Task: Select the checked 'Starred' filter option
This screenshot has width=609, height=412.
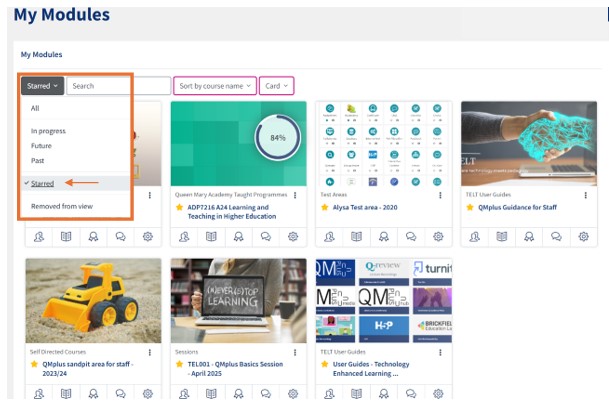Action: click(x=43, y=183)
